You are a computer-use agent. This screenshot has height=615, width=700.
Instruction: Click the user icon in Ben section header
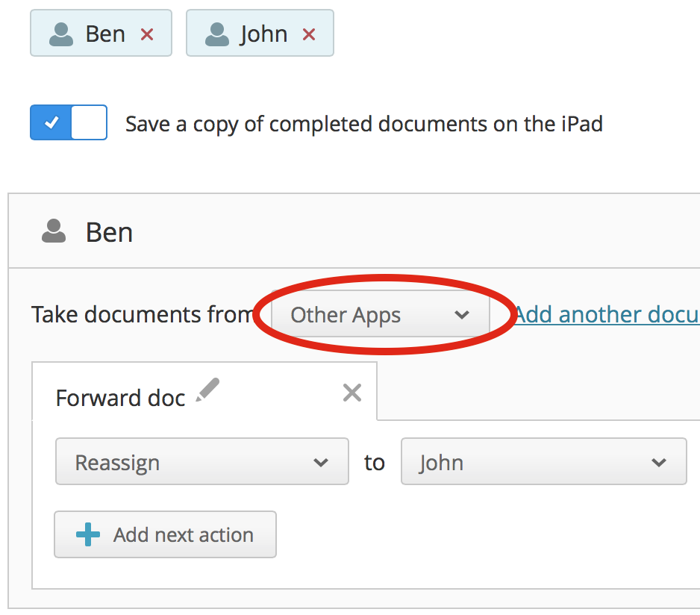click(54, 231)
